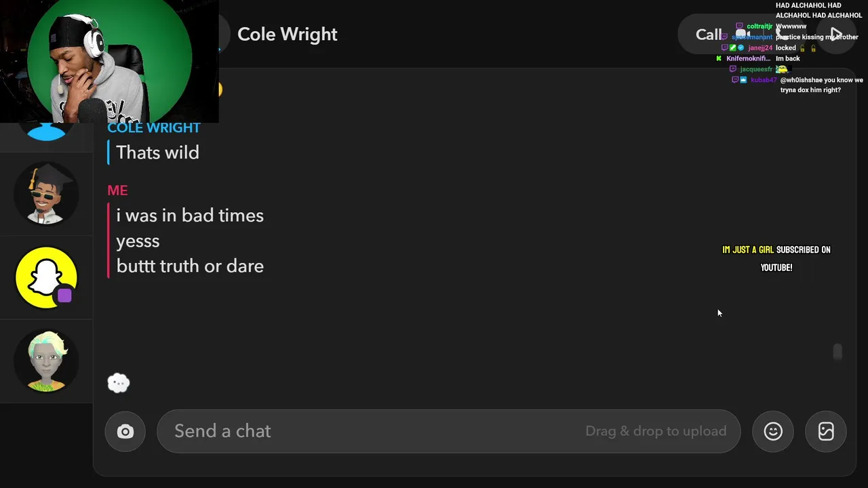Start a voice call with the phone icon
868x488 pixels.
pyautogui.click(x=782, y=34)
